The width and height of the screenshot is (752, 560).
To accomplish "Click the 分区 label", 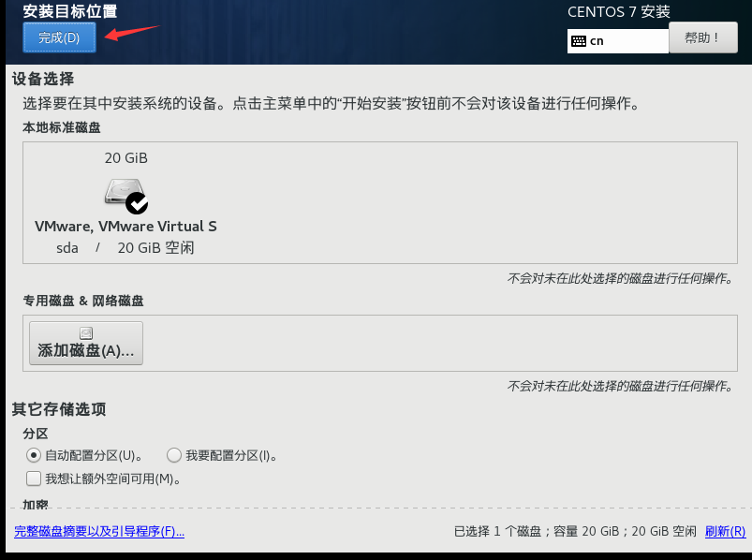I will [36, 434].
